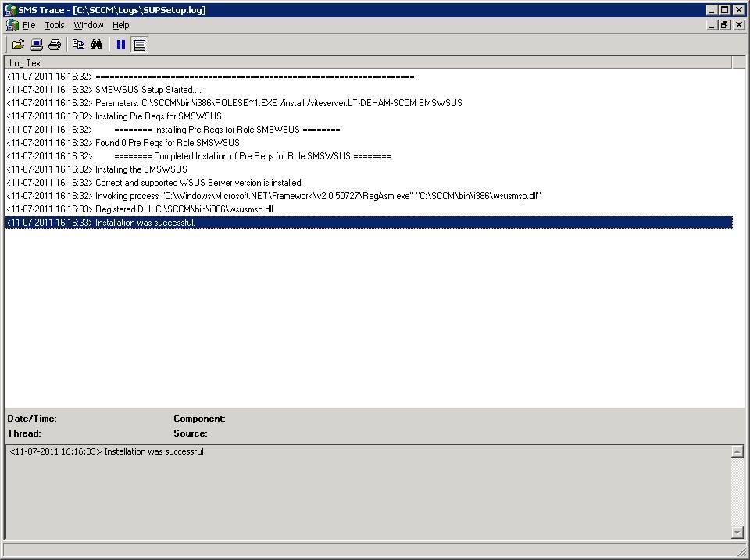The height and width of the screenshot is (560, 750).
Task: Click detail pane scrollbar down arrow
Action: [x=737, y=532]
